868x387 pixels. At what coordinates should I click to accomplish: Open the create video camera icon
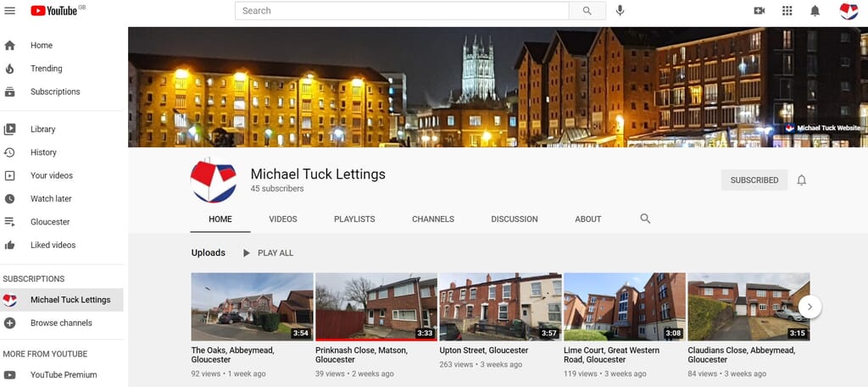click(x=759, y=10)
